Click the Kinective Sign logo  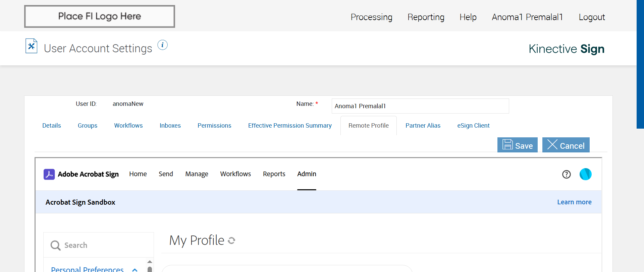pyautogui.click(x=567, y=49)
